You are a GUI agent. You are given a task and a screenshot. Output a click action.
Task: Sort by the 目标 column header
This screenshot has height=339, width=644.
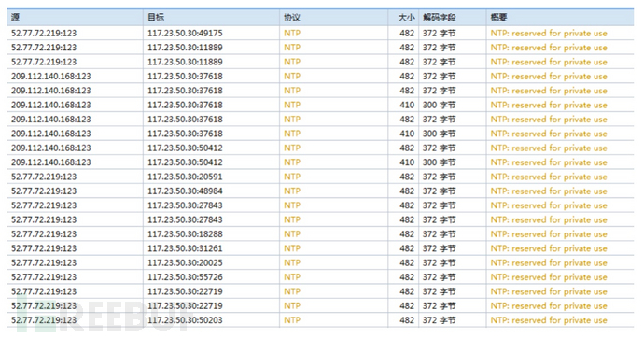[211, 17]
